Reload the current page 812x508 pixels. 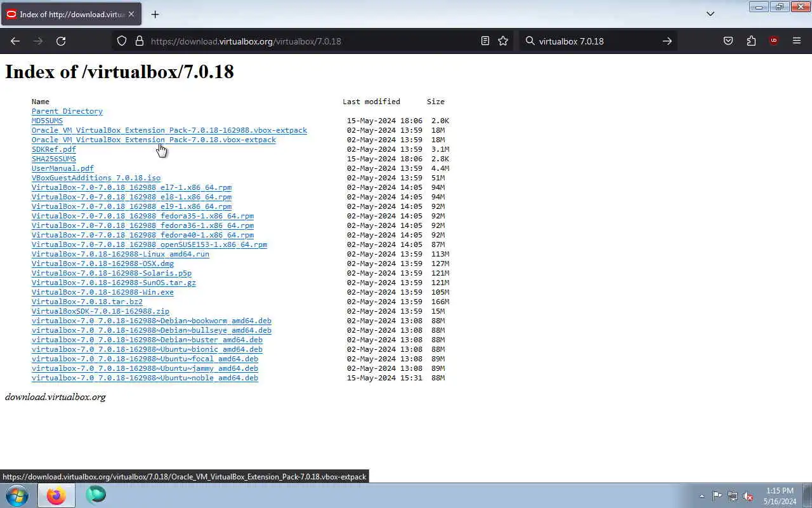[61, 41]
